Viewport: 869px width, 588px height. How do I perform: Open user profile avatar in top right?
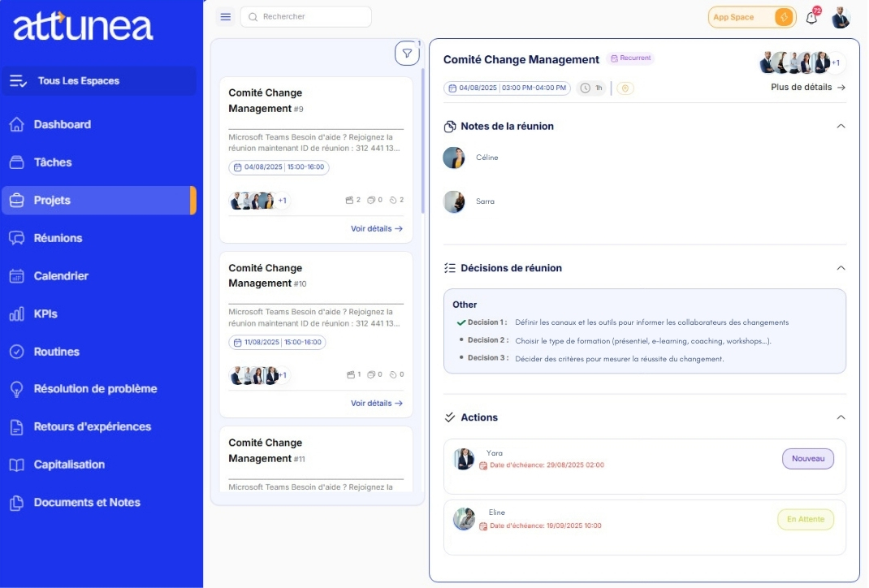(x=841, y=17)
